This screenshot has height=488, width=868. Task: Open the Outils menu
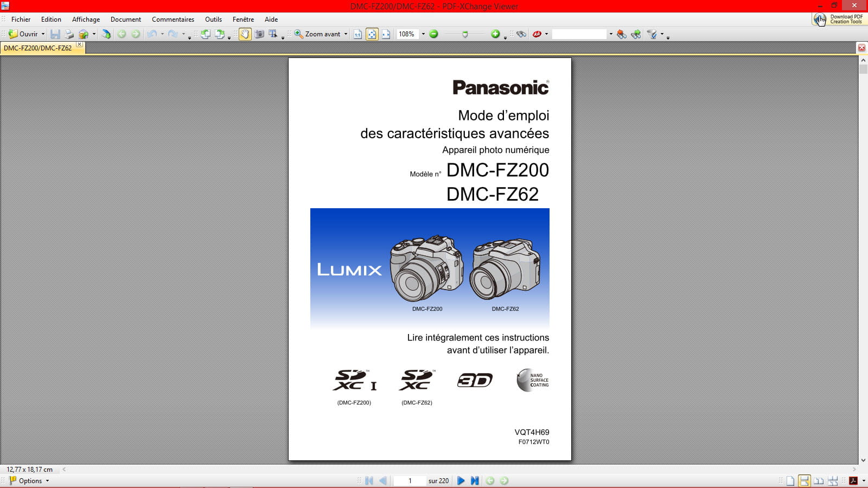click(213, 20)
